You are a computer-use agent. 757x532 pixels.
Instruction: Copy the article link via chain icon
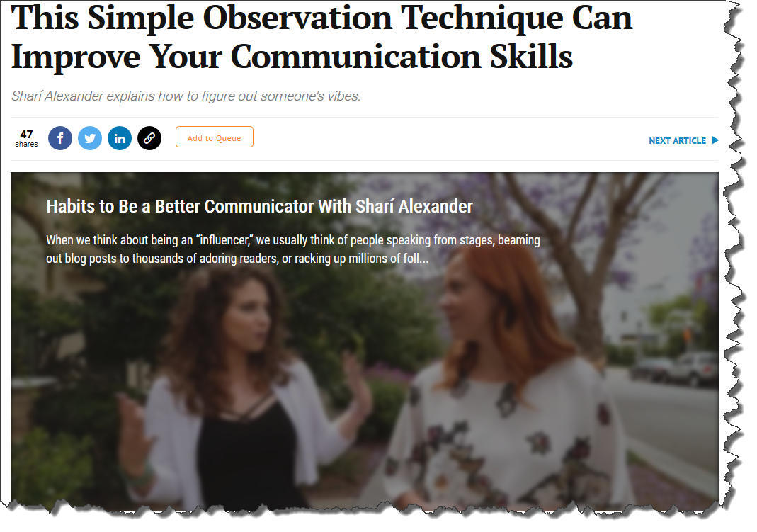[x=149, y=139]
